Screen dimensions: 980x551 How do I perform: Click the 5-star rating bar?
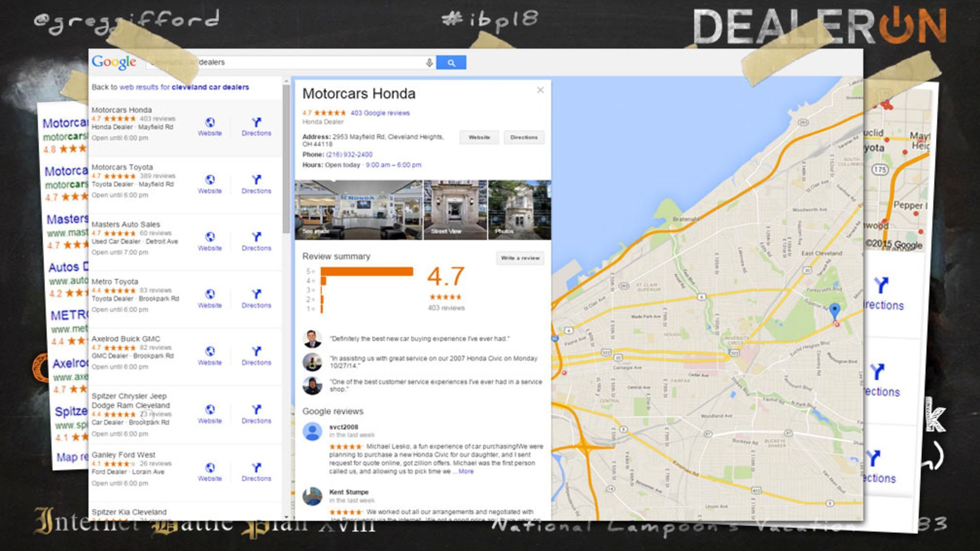click(x=367, y=271)
